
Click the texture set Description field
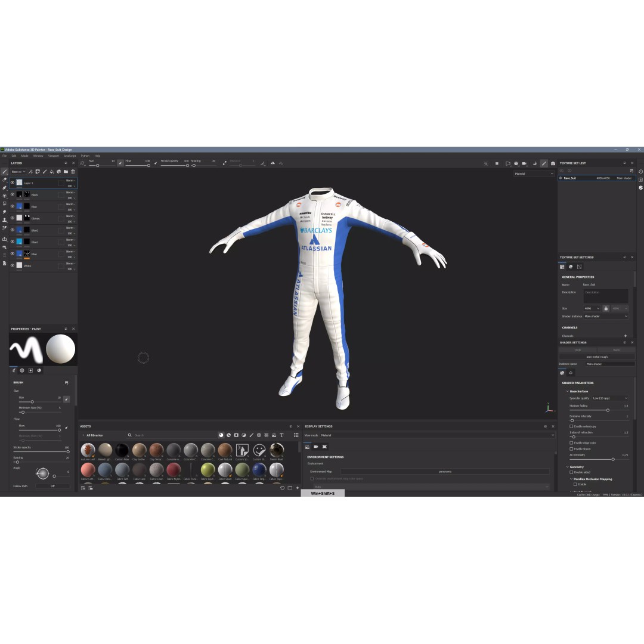point(606,296)
